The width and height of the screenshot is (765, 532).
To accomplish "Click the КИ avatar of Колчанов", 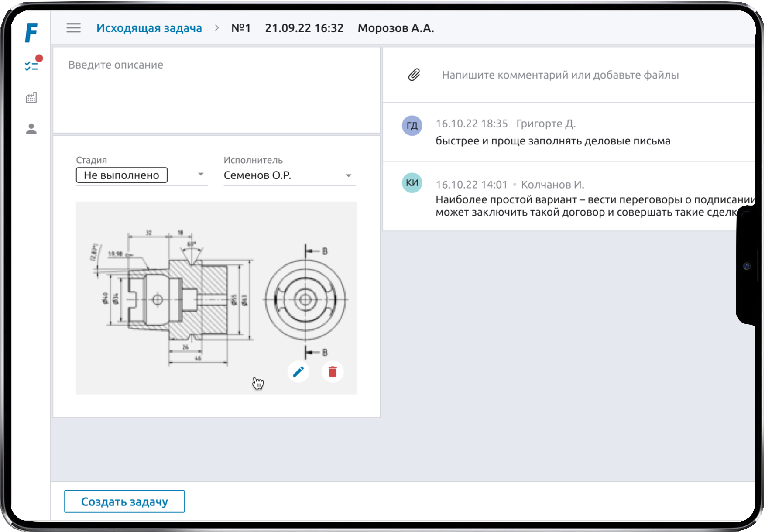I will pyautogui.click(x=412, y=183).
